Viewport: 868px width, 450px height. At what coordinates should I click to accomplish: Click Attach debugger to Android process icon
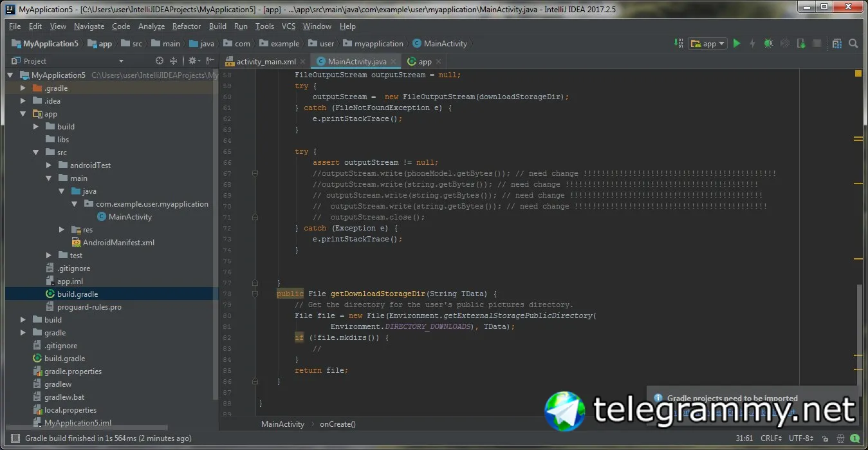click(801, 44)
